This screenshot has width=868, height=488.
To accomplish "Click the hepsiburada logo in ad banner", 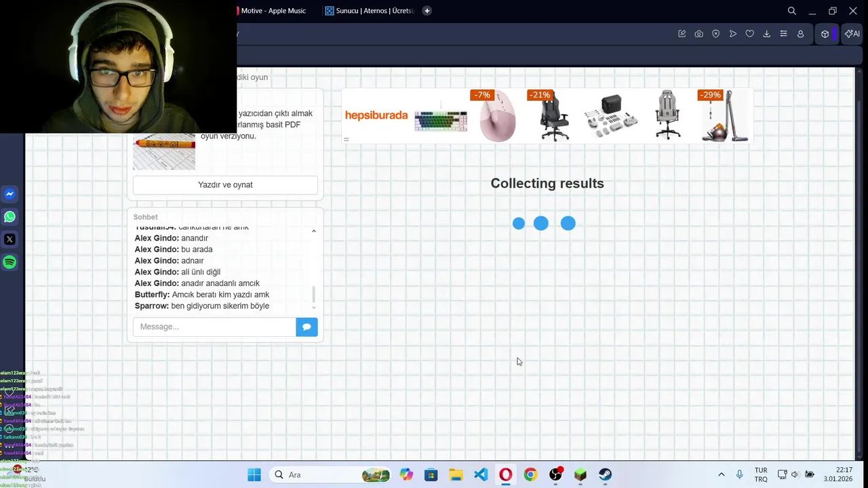I will [376, 115].
